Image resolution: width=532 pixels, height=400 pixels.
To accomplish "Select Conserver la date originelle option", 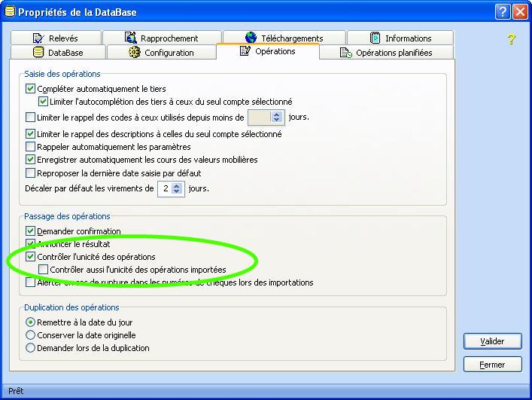I will point(31,335).
